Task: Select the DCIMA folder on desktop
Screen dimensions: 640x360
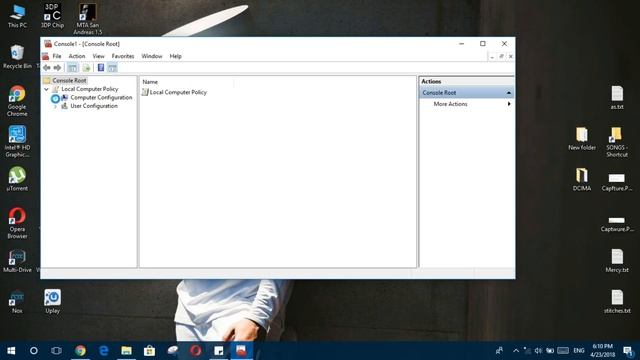Action: click(582, 179)
